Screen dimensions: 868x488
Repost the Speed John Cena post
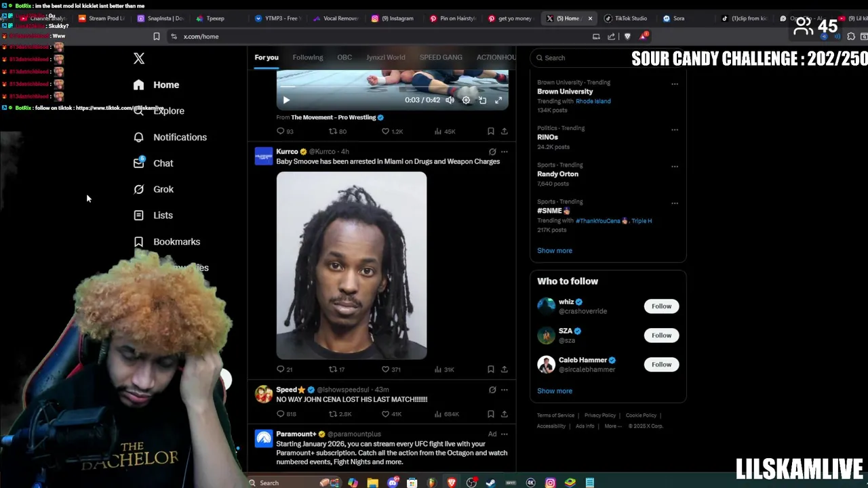(340, 414)
